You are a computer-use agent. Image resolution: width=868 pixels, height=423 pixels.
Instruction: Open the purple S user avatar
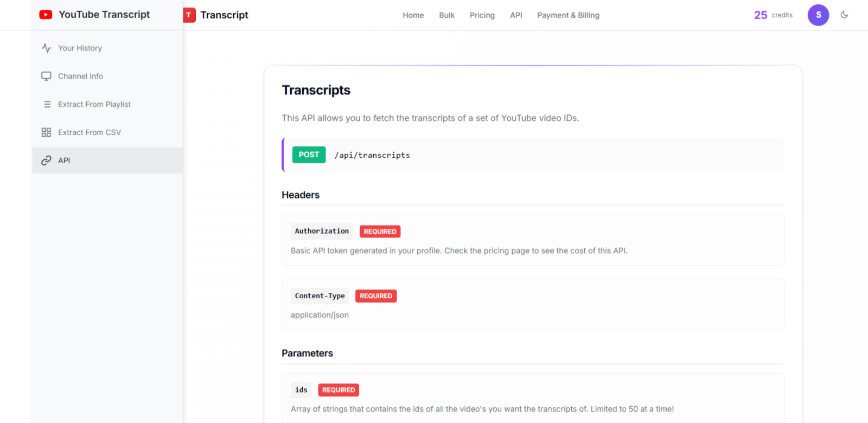pyautogui.click(x=818, y=15)
